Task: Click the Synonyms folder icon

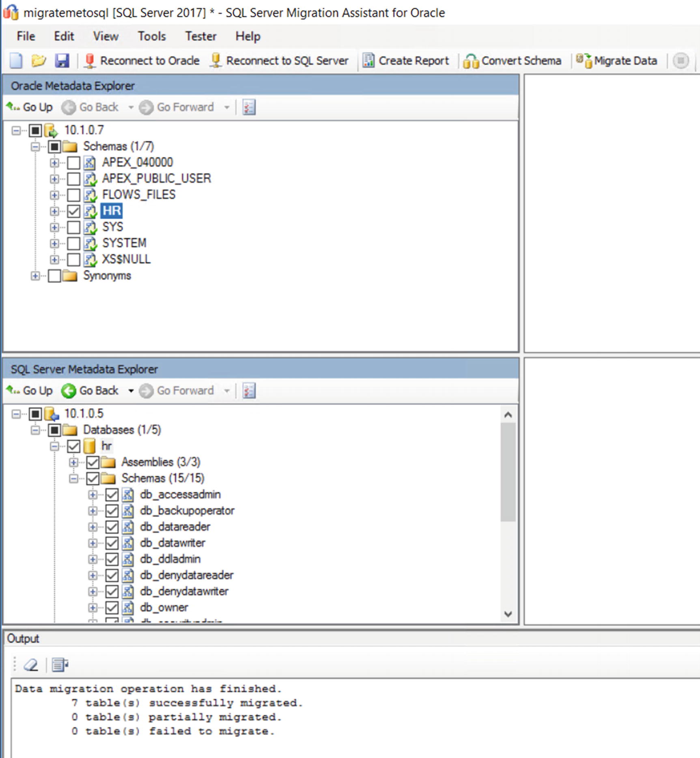Action: (70, 276)
